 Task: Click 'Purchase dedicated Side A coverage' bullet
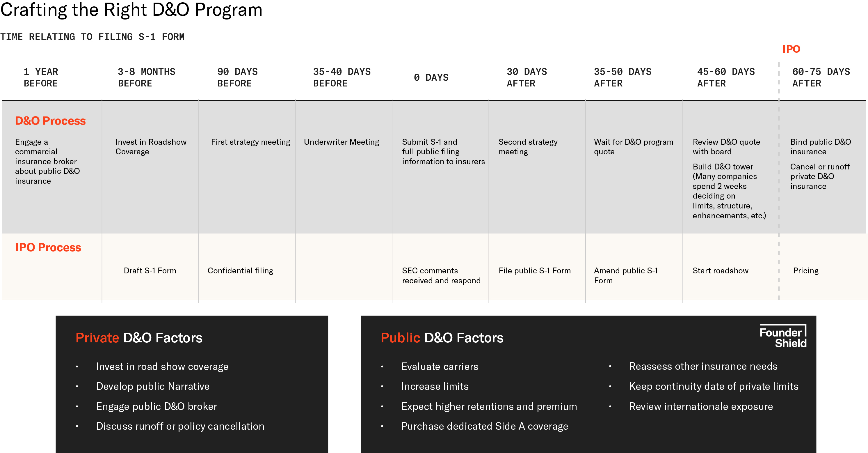coord(484,426)
